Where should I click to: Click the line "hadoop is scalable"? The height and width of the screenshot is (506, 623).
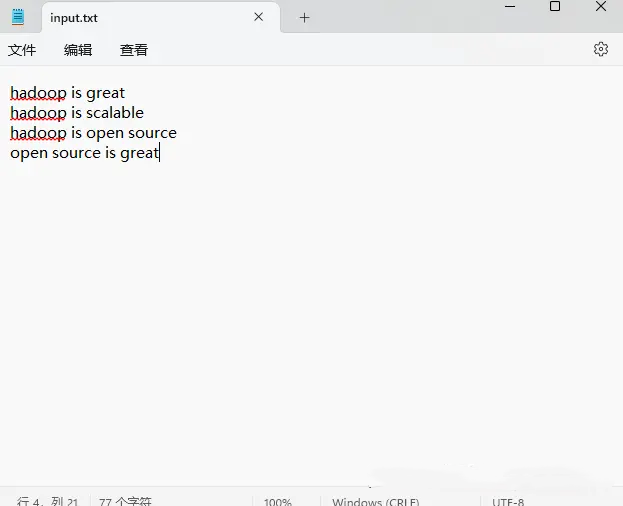77,113
